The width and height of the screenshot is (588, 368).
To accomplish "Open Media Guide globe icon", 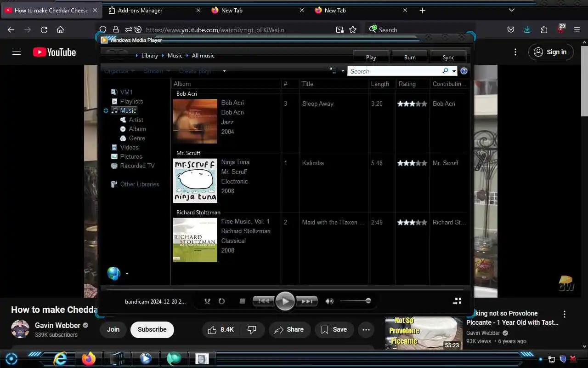I will [x=113, y=273].
